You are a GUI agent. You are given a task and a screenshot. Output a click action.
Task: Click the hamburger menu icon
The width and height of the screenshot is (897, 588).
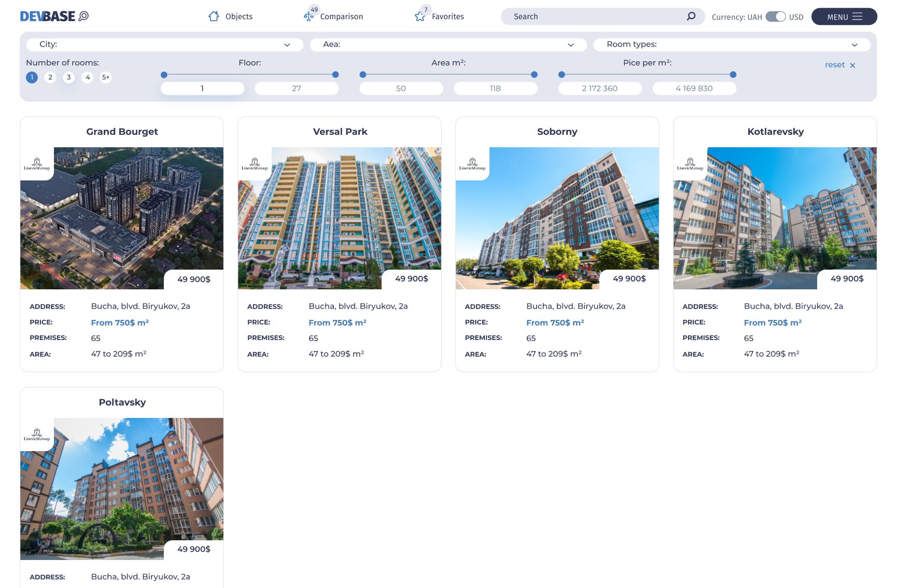[x=858, y=17]
